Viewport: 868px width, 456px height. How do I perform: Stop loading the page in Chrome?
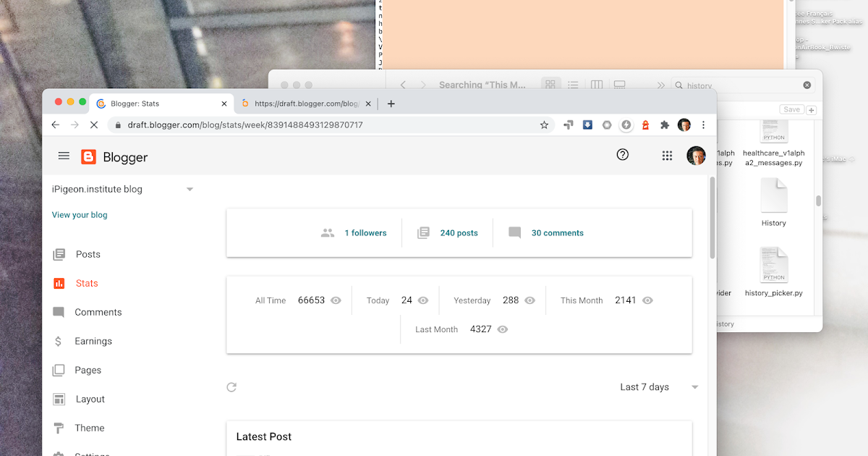click(x=94, y=125)
